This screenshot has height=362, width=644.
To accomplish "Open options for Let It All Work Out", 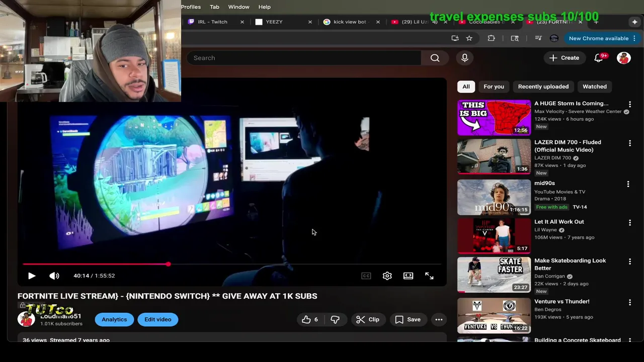I will tap(629, 222).
